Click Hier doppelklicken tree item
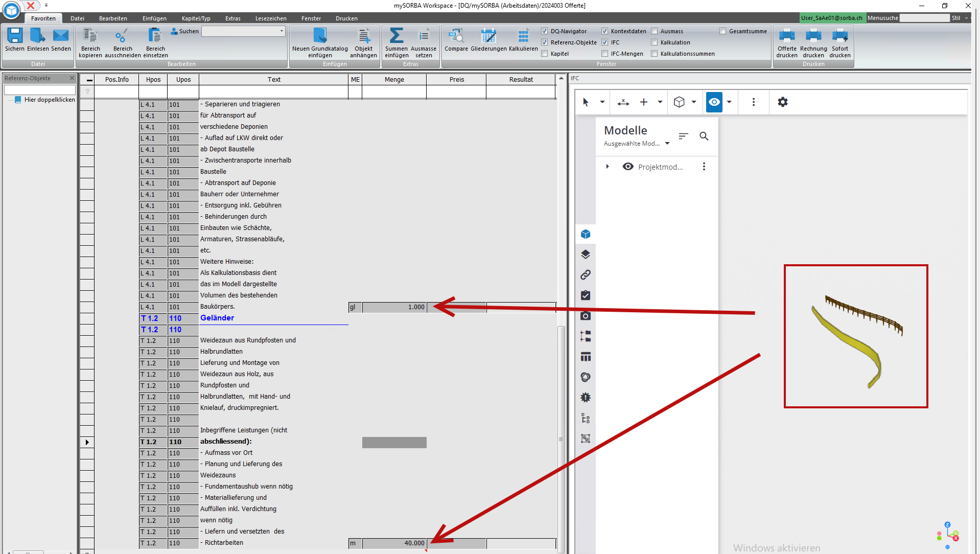 [50, 100]
